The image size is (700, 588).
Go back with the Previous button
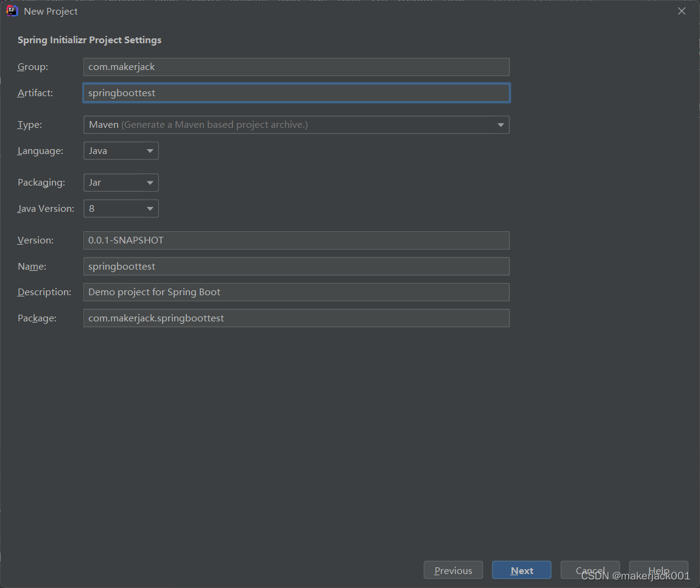click(x=453, y=570)
